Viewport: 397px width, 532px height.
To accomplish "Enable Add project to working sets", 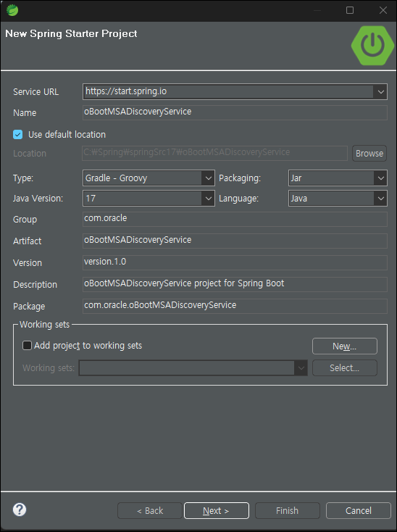I will (27, 346).
